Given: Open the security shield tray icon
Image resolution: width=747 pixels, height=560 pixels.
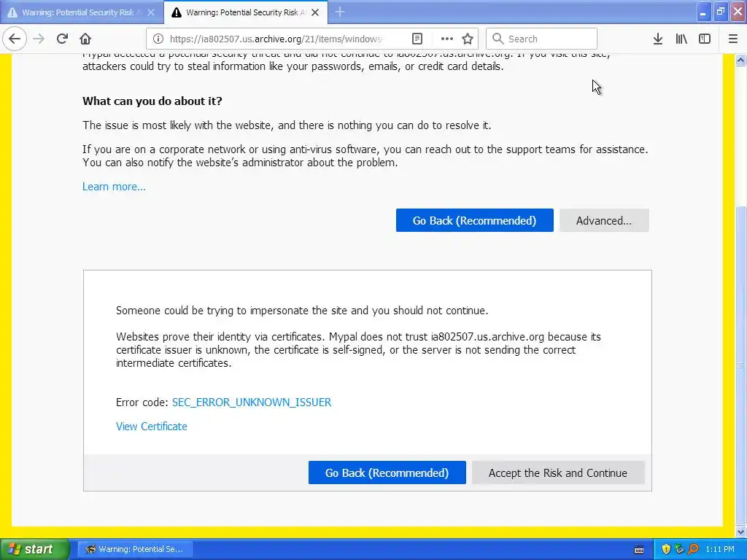Looking at the screenshot, I should [x=666, y=549].
